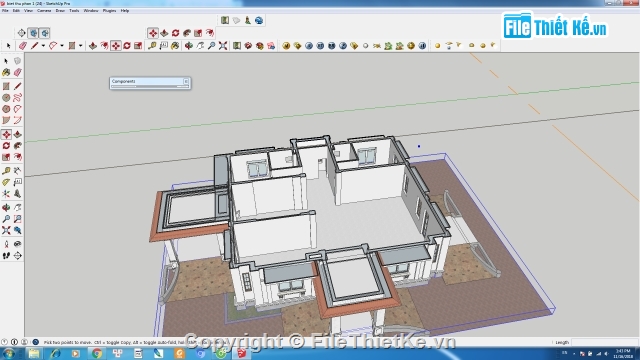Image resolution: width=640 pixels, height=360 pixels.
Task: Open the View menu
Action: point(28,11)
